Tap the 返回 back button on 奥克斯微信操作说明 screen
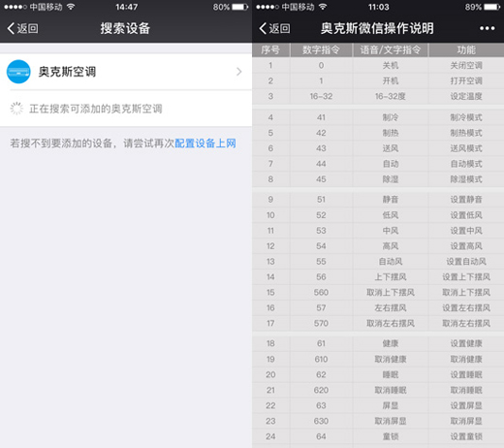This screenshot has height=448, width=504. [274, 28]
